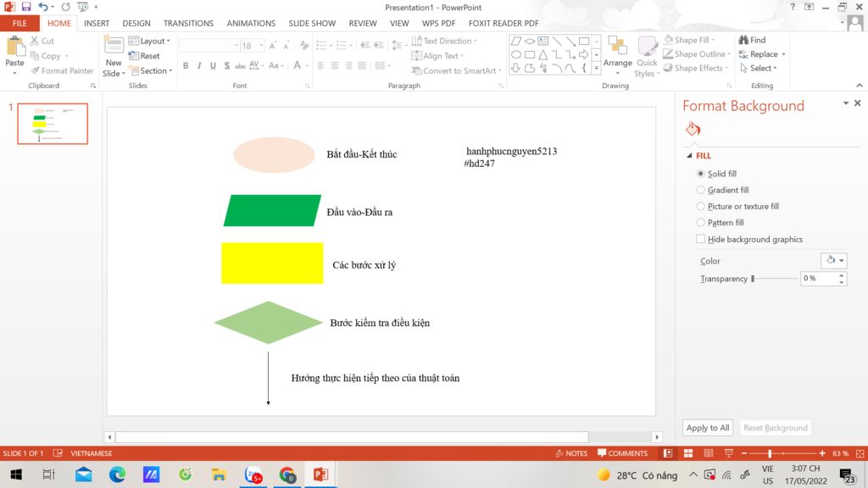Choose Picture or texture fill
The height and width of the screenshot is (488, 868).
(x=700, y=207)
